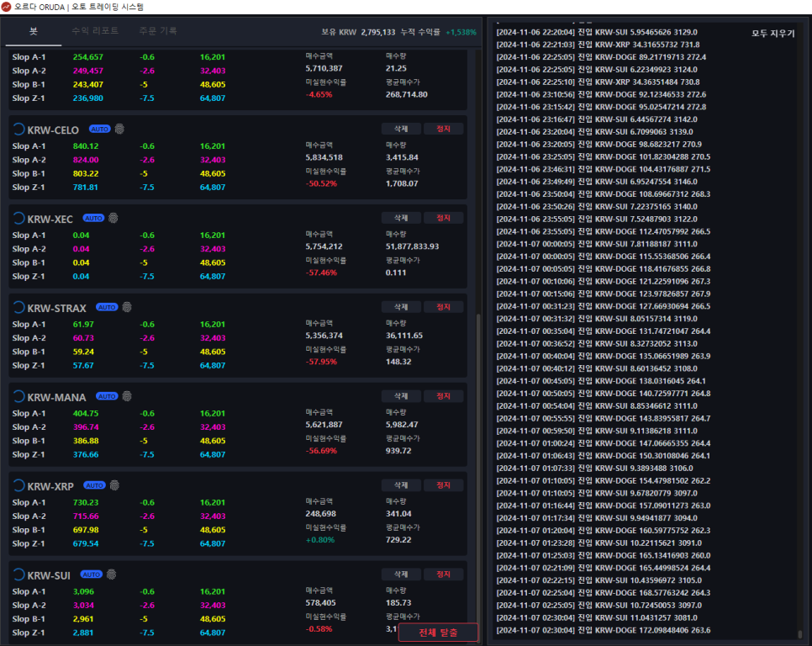Toggle the AUTO badge on KRW-MANA
The width and height of the screenshot is (812, 646).
(107, 396)
